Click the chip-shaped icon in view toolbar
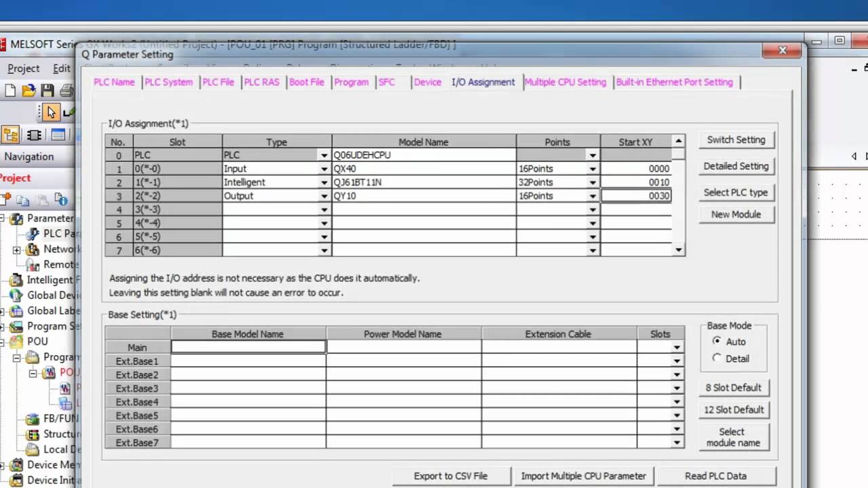This screenshot has height=488, width=868. [34, 135]
